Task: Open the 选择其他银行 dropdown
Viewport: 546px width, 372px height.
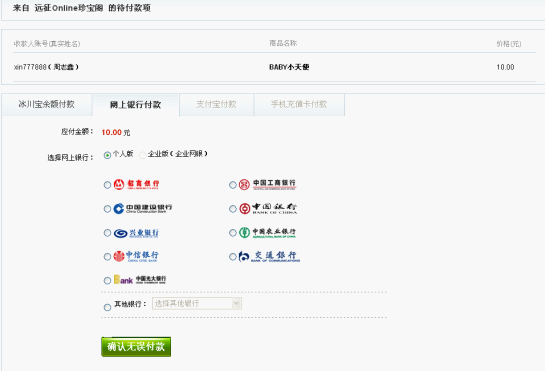Action: click(197, 303)
